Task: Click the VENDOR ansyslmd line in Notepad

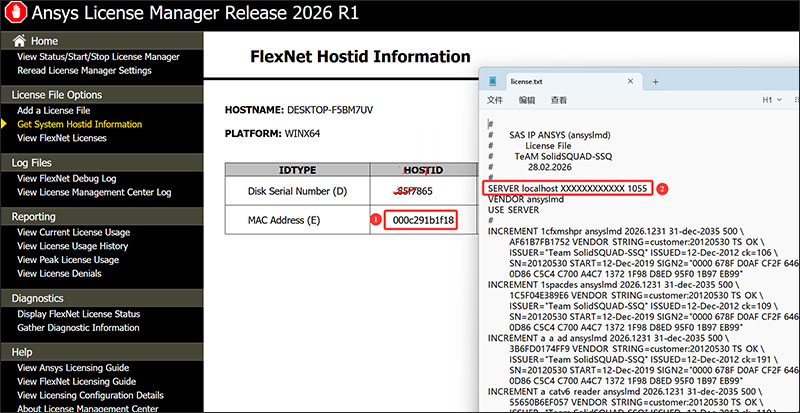Action: click(526, 200)
